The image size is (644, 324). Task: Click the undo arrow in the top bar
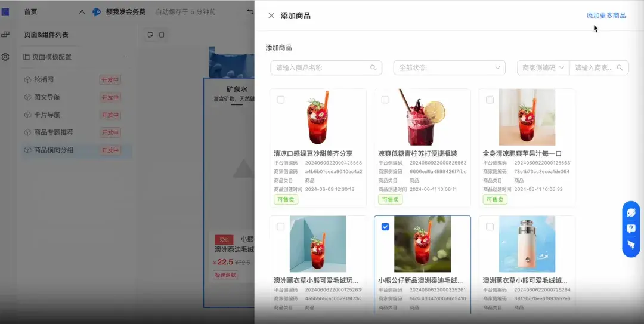250,11
